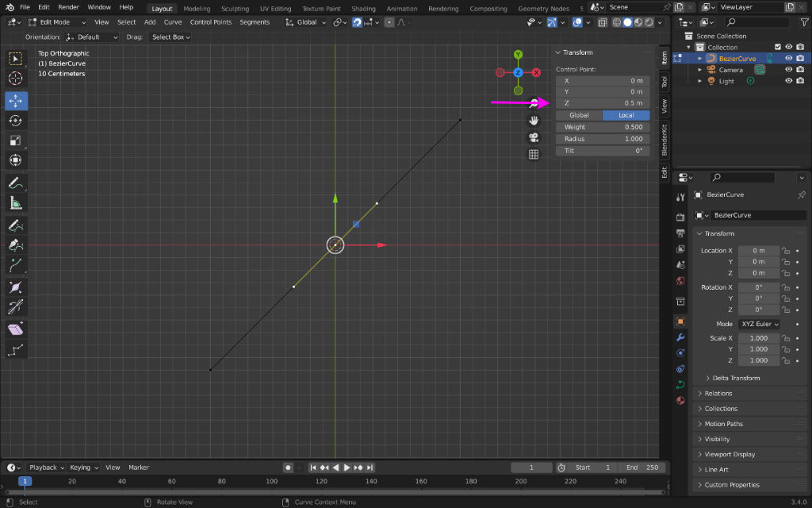This screenshot has height=508, width=812.
Task: Open the Object properties tab icon
Action: coord(680,321)
